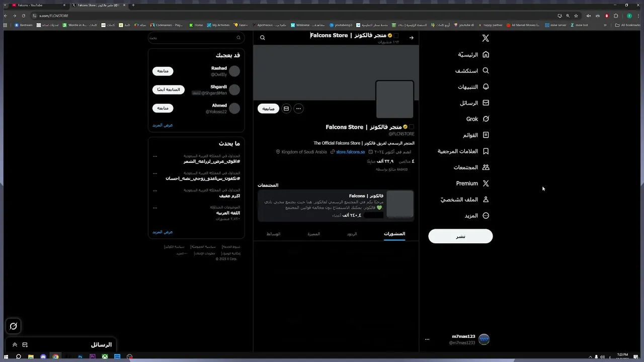This screenshot has height=362, width=644.
Task: Open Lists (القوائم) icon in sidebar
Action: click(486, 135)
